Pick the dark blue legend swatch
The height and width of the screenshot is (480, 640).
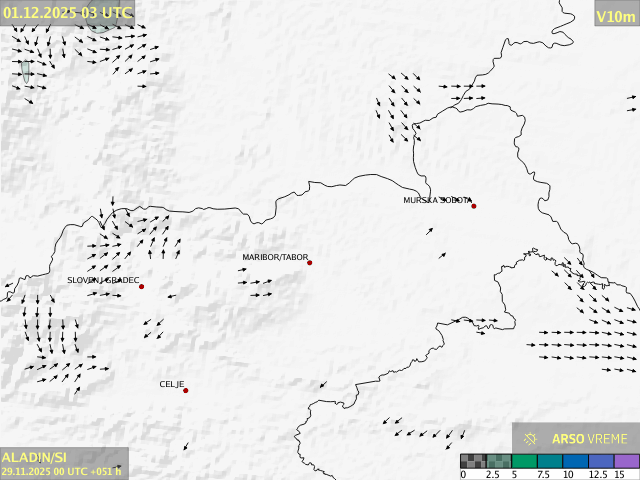pyautogui.click(x=575, y=461)
